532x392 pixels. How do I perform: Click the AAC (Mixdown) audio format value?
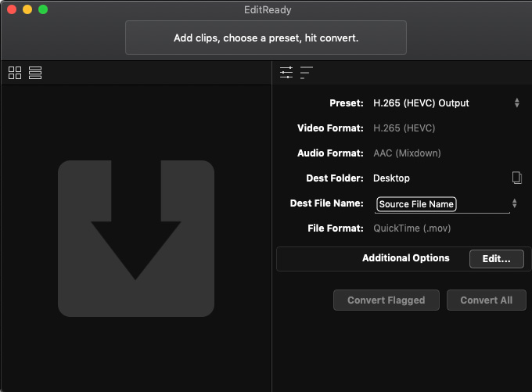tap(407, 153)
